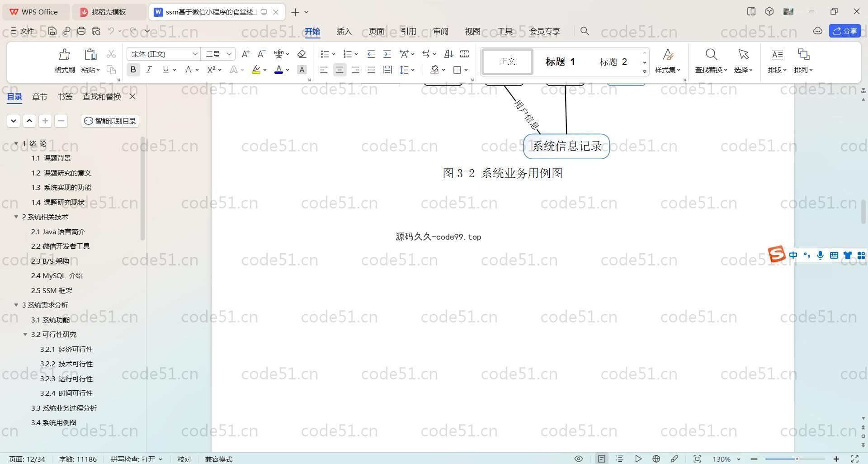Collapse the 3.2 可行性研究 tree node

(25, 335)
